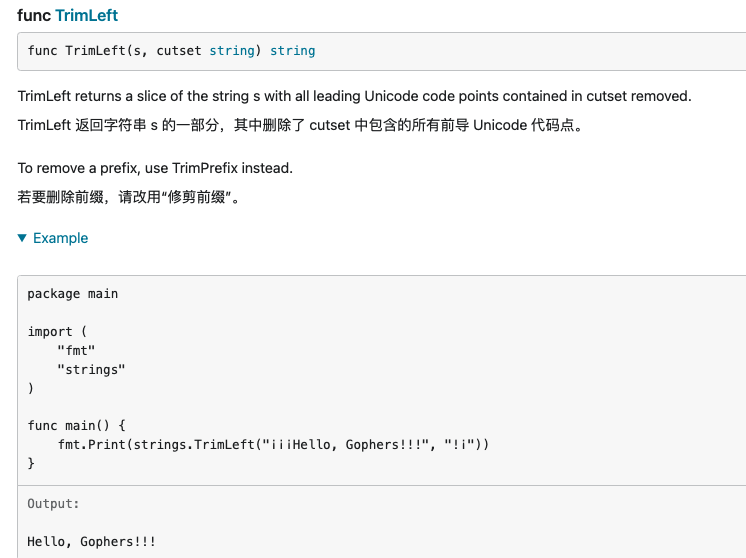Screen dimensions: 746x558
Task: Click 'cutset' in the function signature
Action: tap(178, 50)
